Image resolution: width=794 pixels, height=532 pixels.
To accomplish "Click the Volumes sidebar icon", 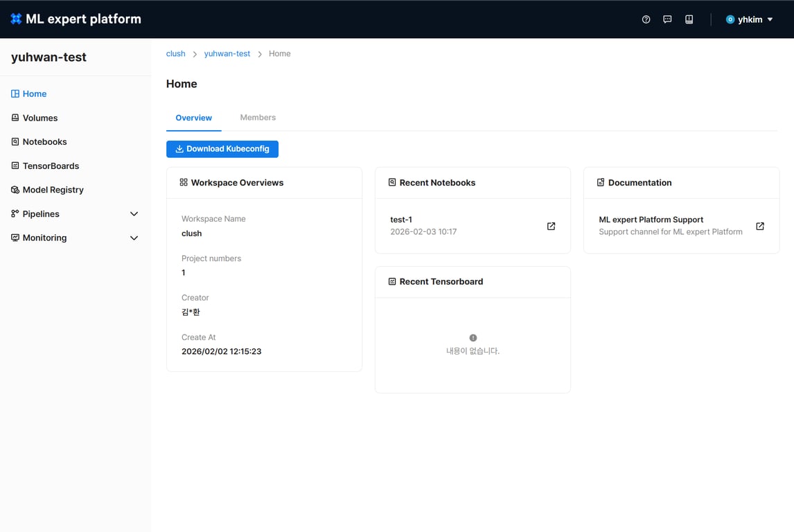I will (x=15, y=118).
